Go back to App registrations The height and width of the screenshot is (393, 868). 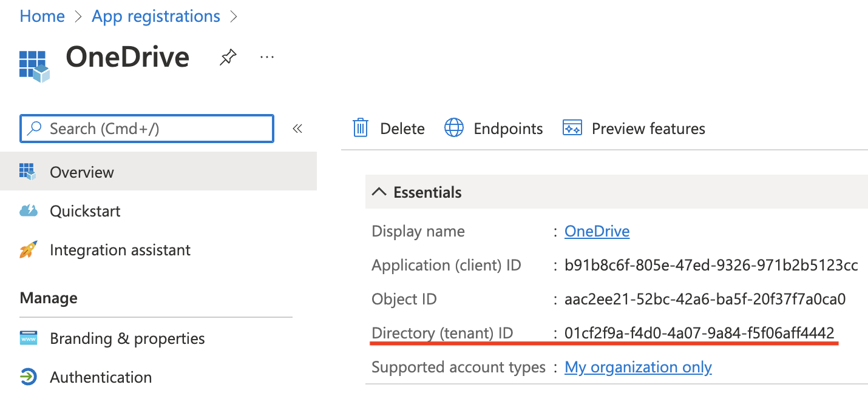pos(155,16)
